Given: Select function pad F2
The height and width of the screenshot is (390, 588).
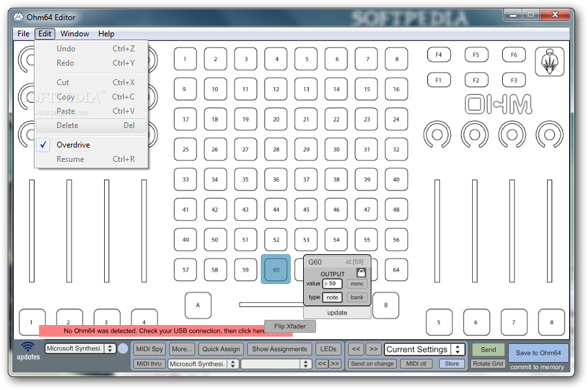Looking at the screenshot, I should point(476,80).
